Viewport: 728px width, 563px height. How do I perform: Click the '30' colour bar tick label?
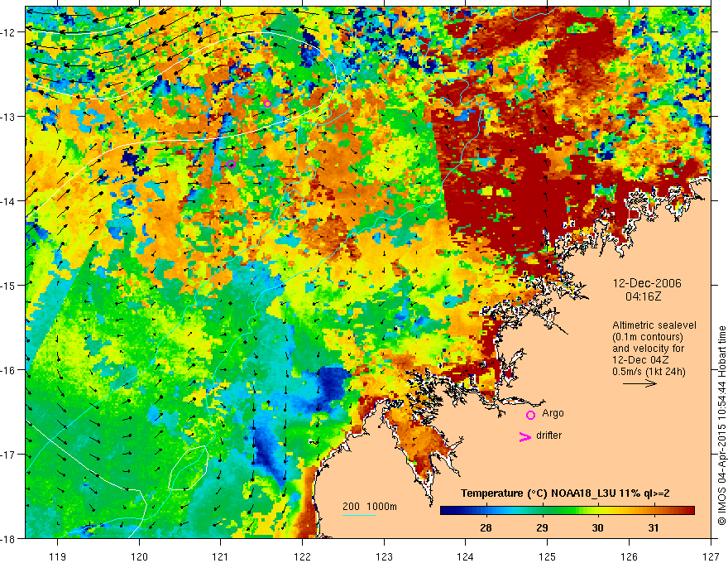tap(597, 528)
